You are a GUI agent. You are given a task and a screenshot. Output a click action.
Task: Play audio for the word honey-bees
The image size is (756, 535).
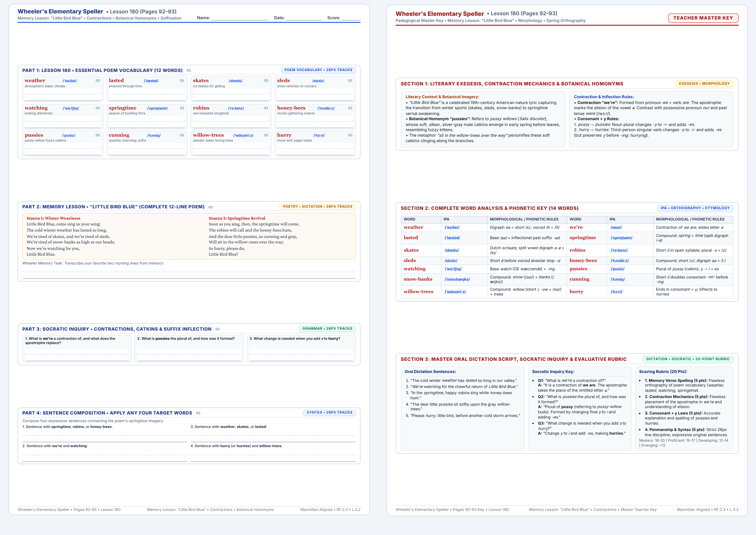[x=350, y=108]
